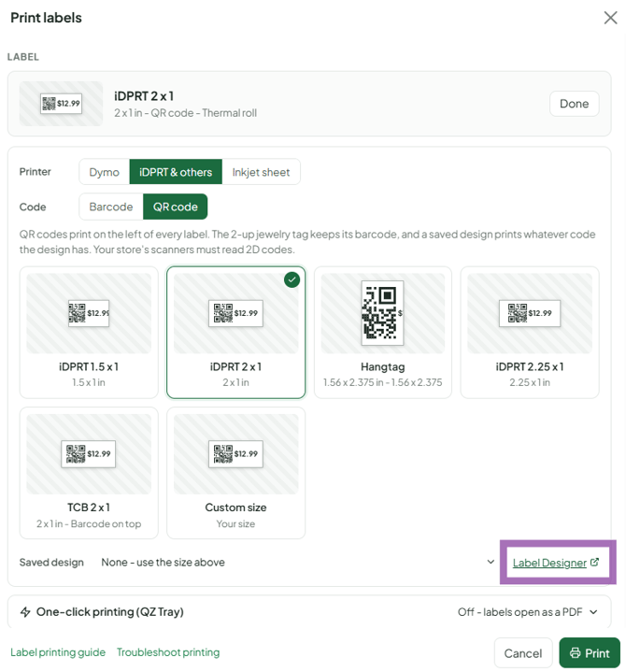
Task: Click the '2 x 1 in - QR code - Thermal roll' text
Action: click(x=186, y=113)
